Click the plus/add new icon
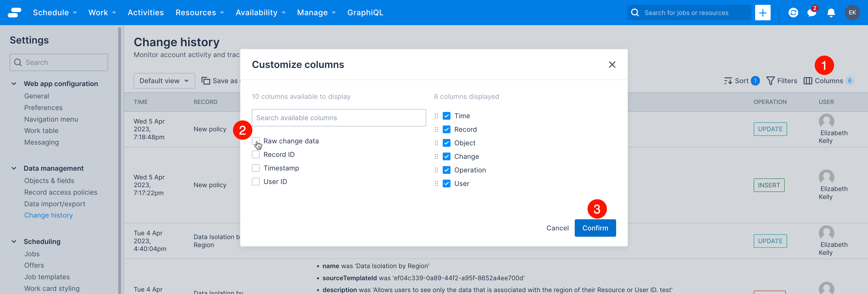868x294 pixels. (763, 12)
